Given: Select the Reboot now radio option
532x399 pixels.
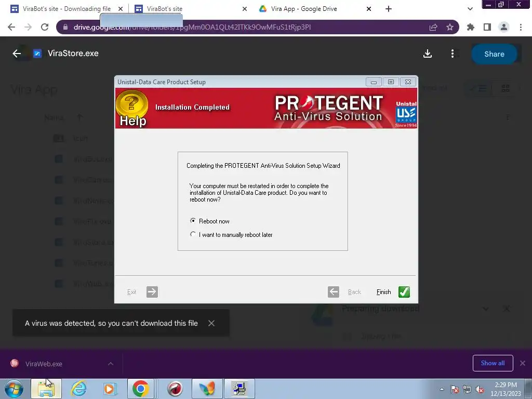Looking at the screenshot, I should (x=209, y=221).
